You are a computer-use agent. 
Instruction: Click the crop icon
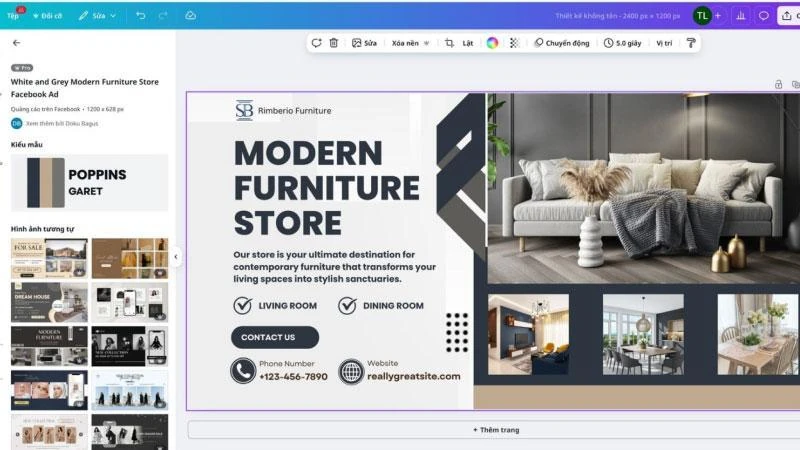pyautogui.click(x=449, y=43)
